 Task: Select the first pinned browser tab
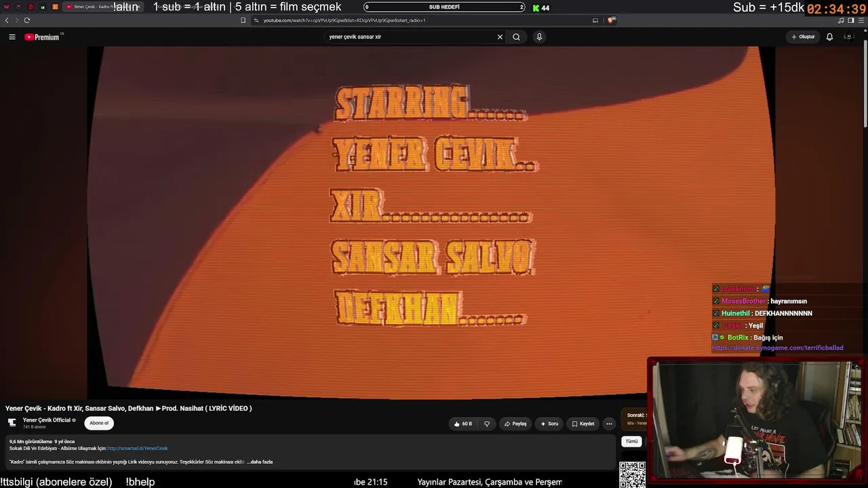coord(7,7)
